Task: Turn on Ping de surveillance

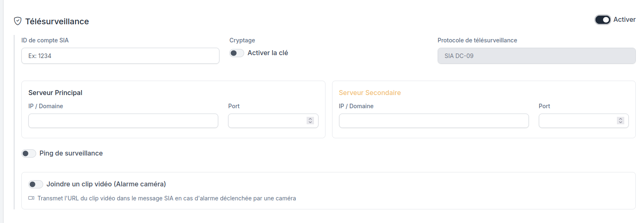Action: pos(29,153)
